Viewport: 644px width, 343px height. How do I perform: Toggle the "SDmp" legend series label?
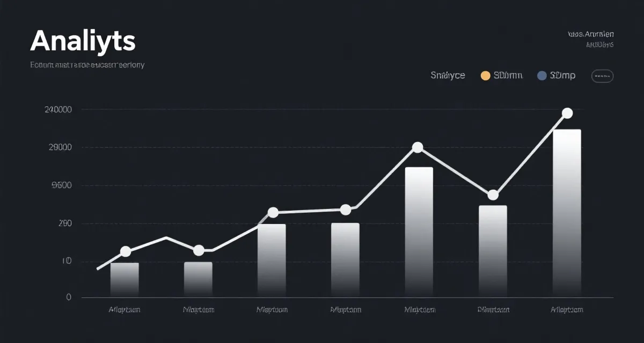click(x=563, y=76)
